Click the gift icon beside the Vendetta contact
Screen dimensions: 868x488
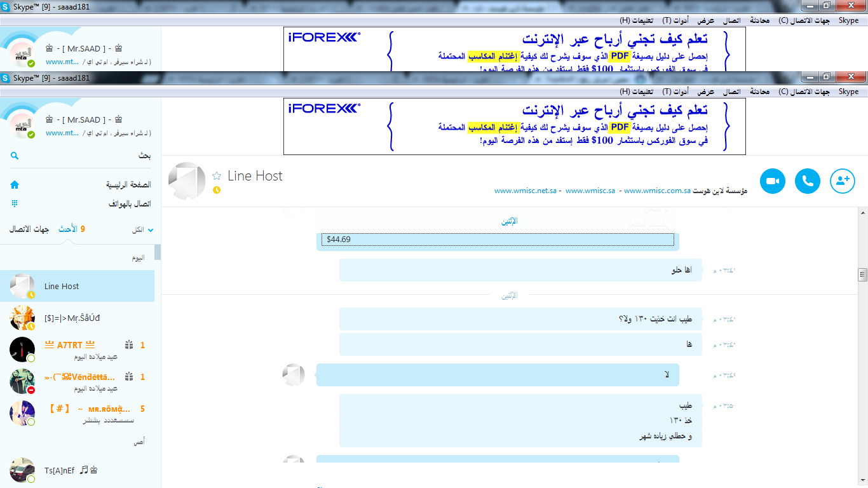coord(128,377)
